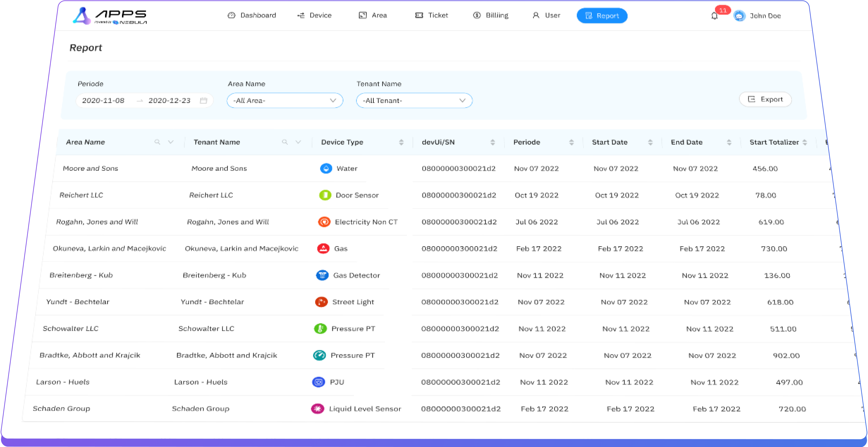Click the red Gas device icon
868x447 pixels.
pyautogui.click(x=324, y=248)
